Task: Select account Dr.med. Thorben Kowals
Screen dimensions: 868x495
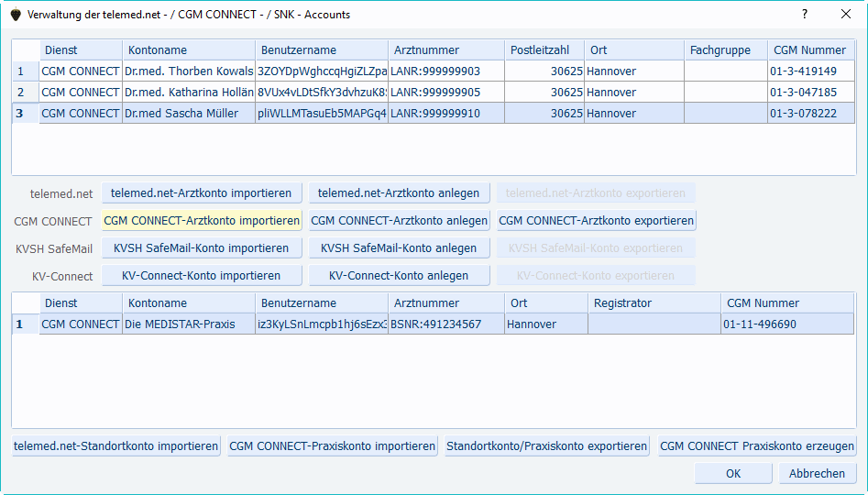Action: [x=189, y=71]
